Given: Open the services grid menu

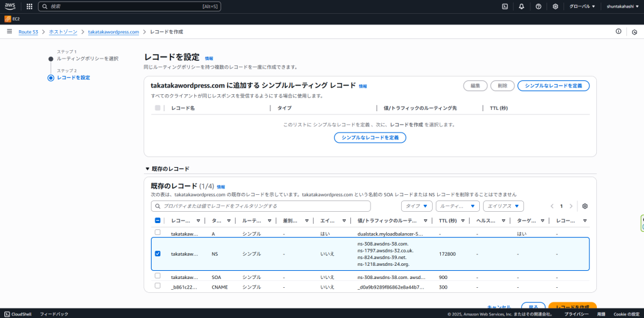Looking at the screenshot, I should 29,6.
